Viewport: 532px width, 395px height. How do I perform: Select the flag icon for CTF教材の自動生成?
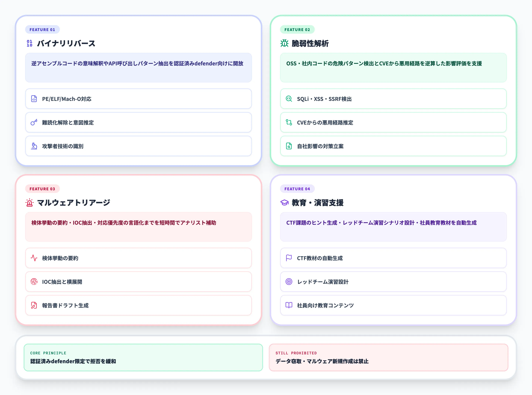pos(289,258)
